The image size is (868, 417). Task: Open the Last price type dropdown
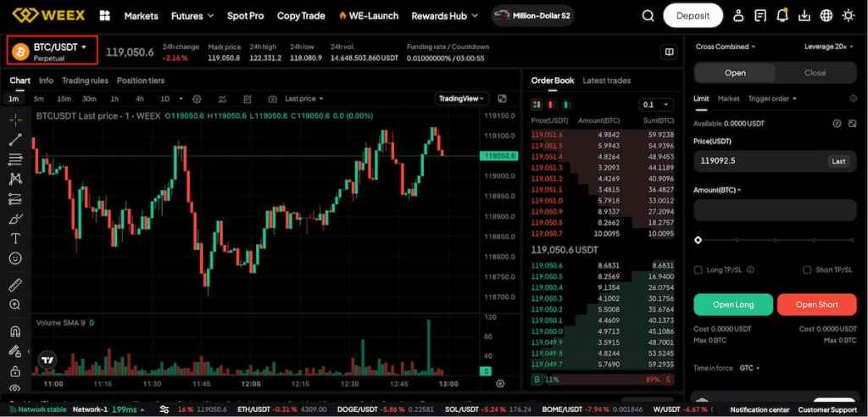[304, 98]
